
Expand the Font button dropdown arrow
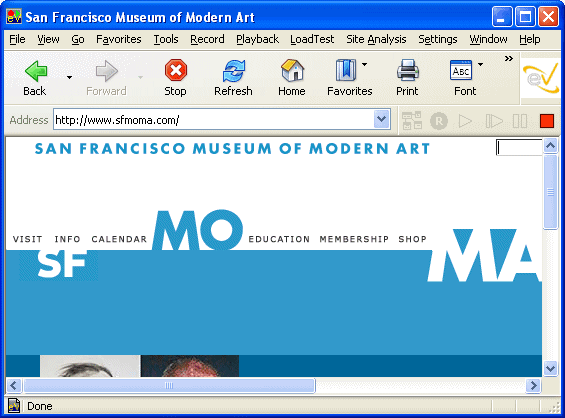[480, 65]
